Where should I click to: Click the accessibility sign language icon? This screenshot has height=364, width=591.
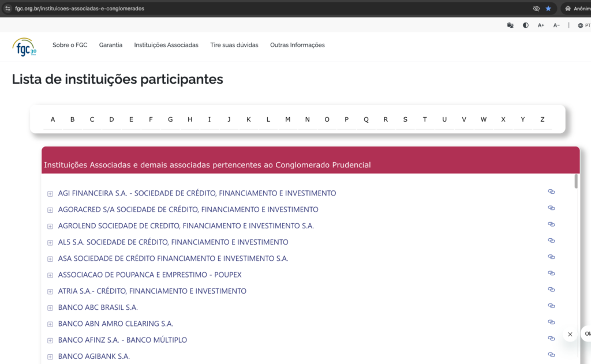tap(510, 25)
